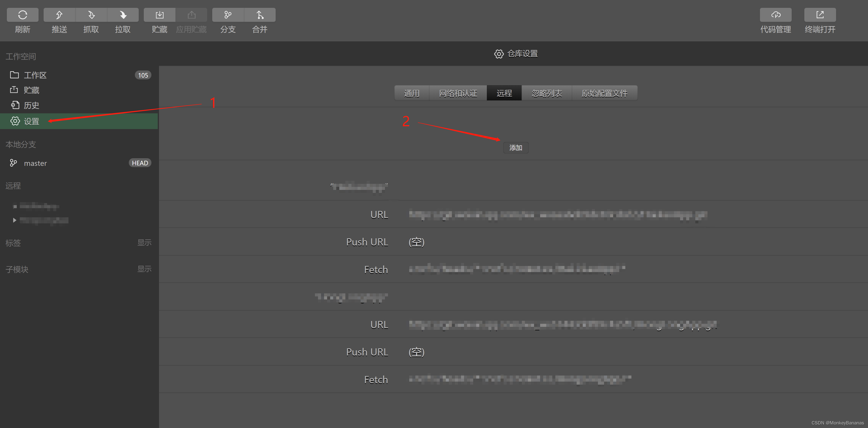Switch to the 网络和认证 tab

(458, 93)
